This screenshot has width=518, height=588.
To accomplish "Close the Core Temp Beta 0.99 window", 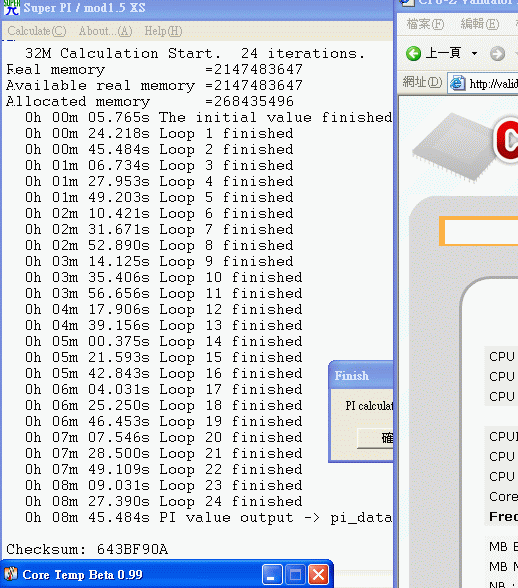I will pyautogui.click(x=318, y=574).
